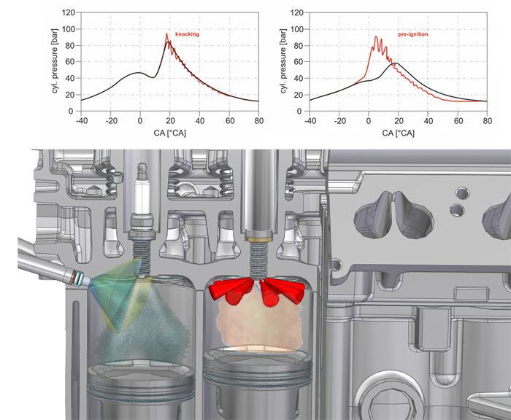Click the -40 tick label under knocking chart
This screenshot has width=511, height=420.
tap(82, 121)
